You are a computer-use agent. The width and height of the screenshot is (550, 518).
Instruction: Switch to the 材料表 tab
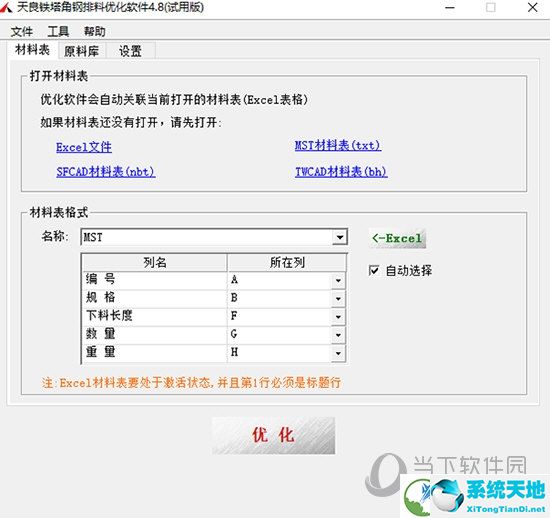pyautogui.click(x=32, y=50)
